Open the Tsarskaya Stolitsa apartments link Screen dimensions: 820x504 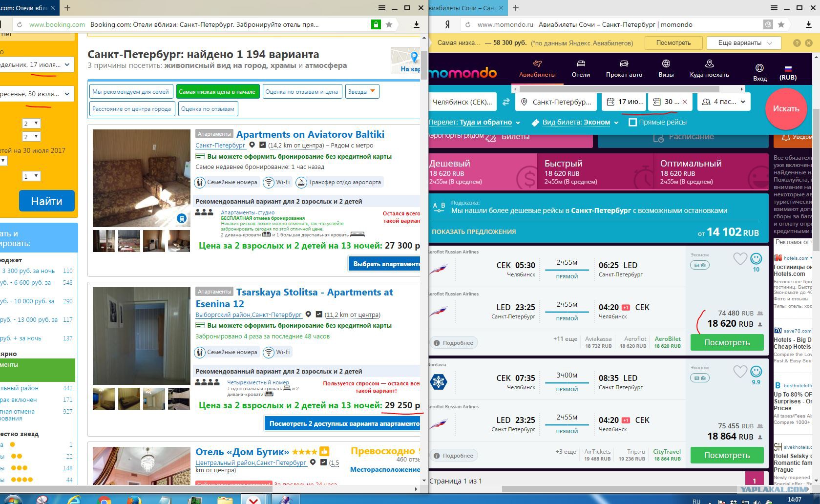[x=294, y=298]
